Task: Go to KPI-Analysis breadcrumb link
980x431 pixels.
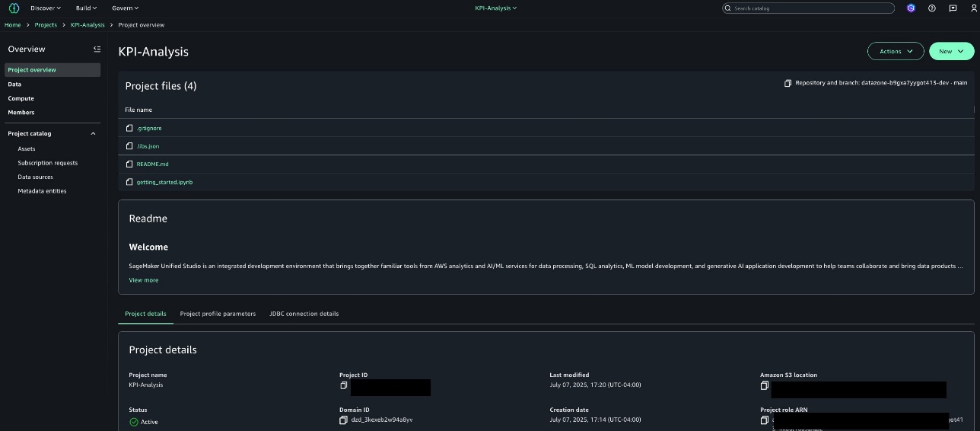Action: 87,25
